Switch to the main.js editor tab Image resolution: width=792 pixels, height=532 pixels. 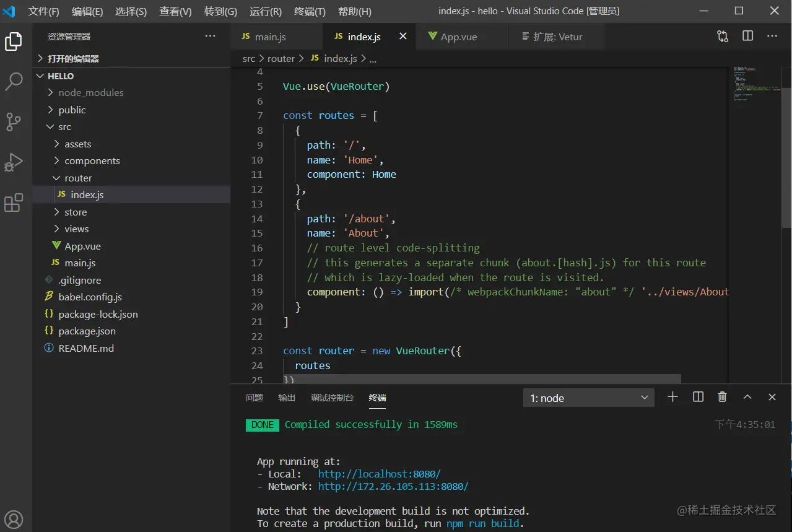click(277, 37)
